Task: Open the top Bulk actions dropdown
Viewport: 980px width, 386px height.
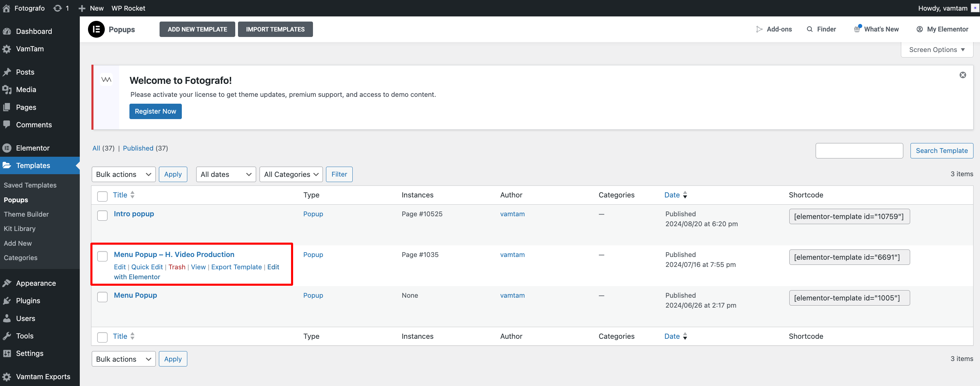Action: 123,174
